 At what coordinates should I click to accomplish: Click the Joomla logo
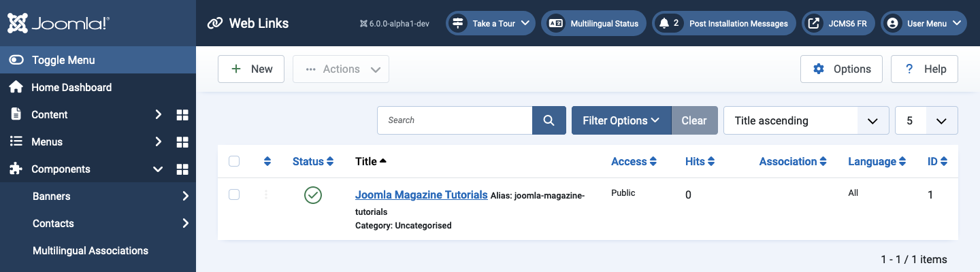coord(59,23)
